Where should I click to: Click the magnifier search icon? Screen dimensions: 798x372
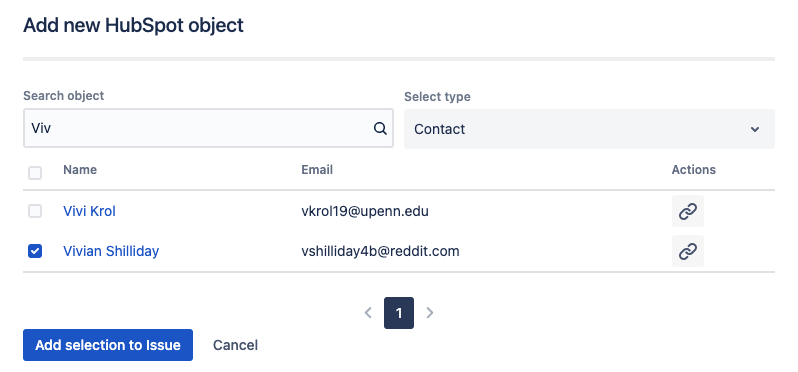[x=380, y=128]
